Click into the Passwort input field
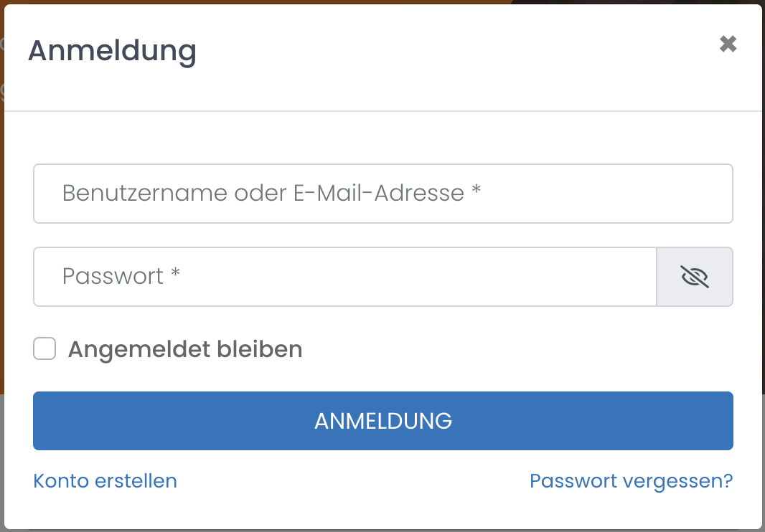This screenshot has height=532, width=765. 344,277
